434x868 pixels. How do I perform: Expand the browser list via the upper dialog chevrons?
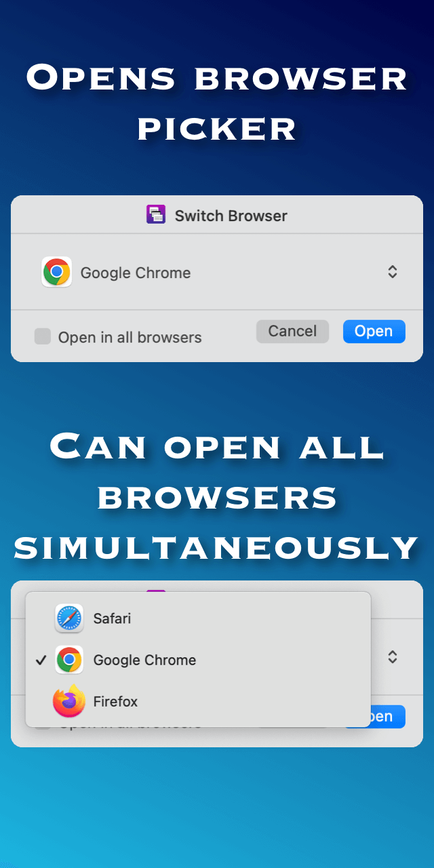(x=392, y=272)
